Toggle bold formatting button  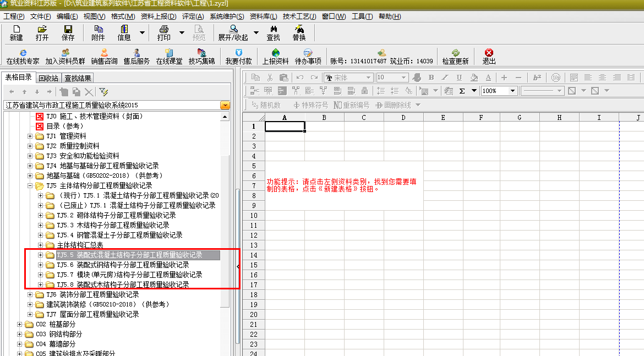click(x=431, y=78)
